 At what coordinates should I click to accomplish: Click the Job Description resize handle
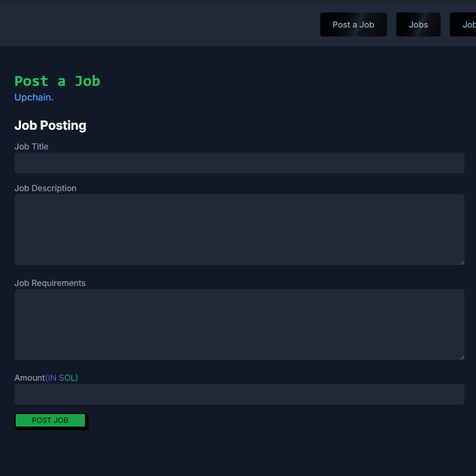click(461, 262)
